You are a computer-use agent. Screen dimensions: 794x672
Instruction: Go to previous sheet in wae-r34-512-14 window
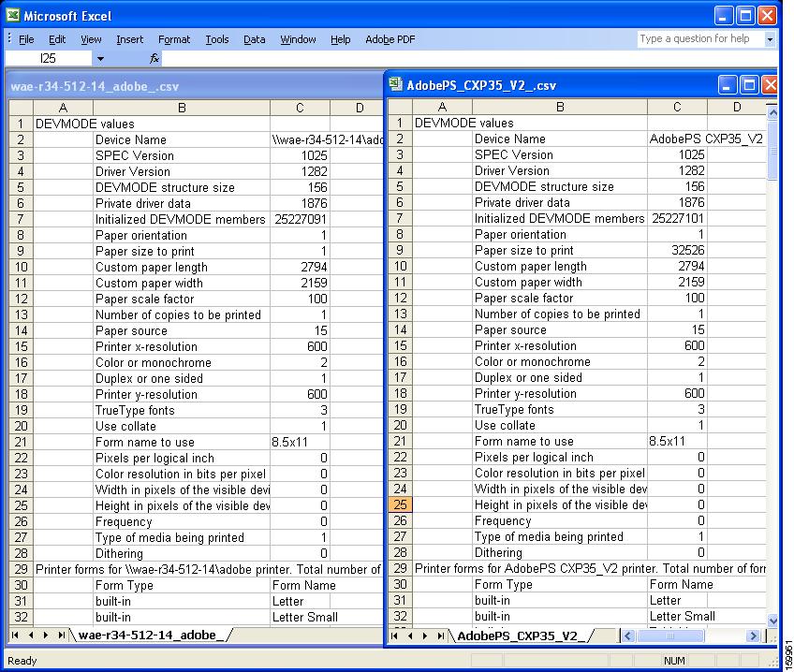tap(31, 635)
